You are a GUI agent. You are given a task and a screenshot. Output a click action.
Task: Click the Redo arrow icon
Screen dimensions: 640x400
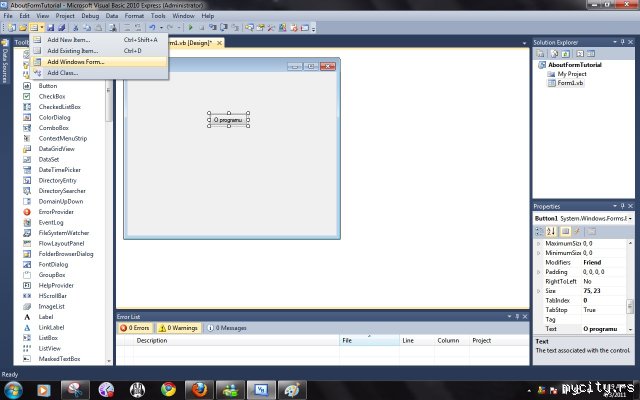click(x=170, y=28)
